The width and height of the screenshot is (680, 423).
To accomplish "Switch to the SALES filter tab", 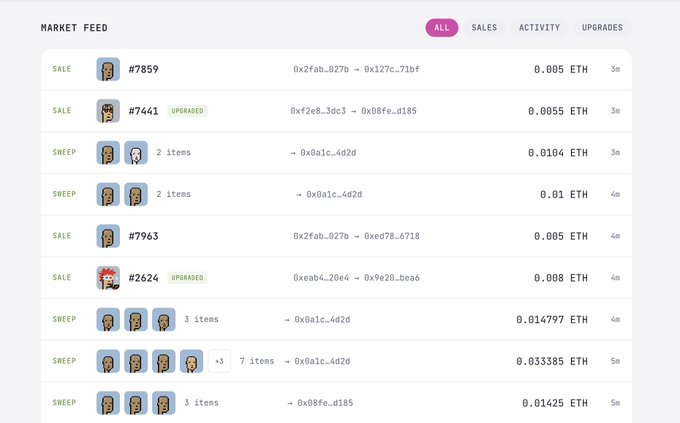I will pos(484,28).
